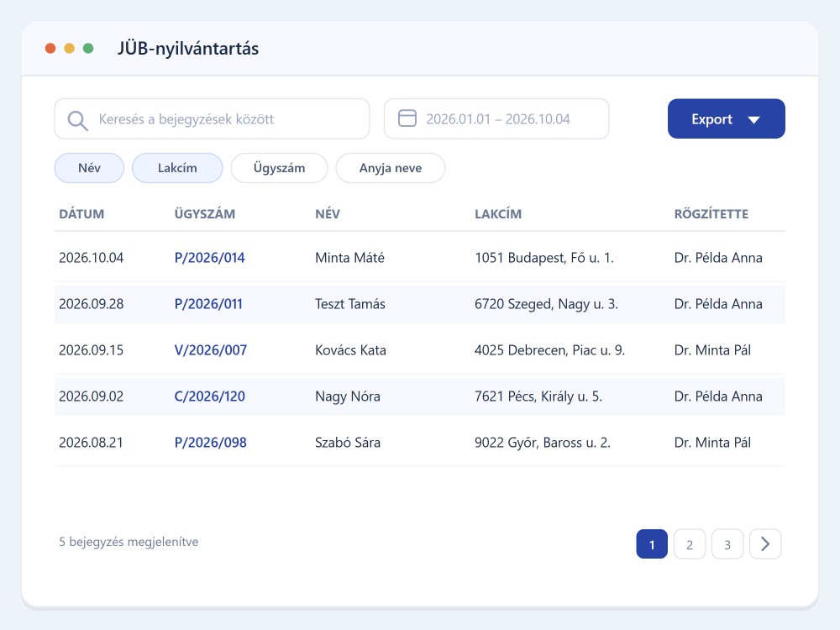This screenshot has height=630, width=840.
Task: Click the calendar icon in date range
Action: pyautogui.click(x=407, y=118)
